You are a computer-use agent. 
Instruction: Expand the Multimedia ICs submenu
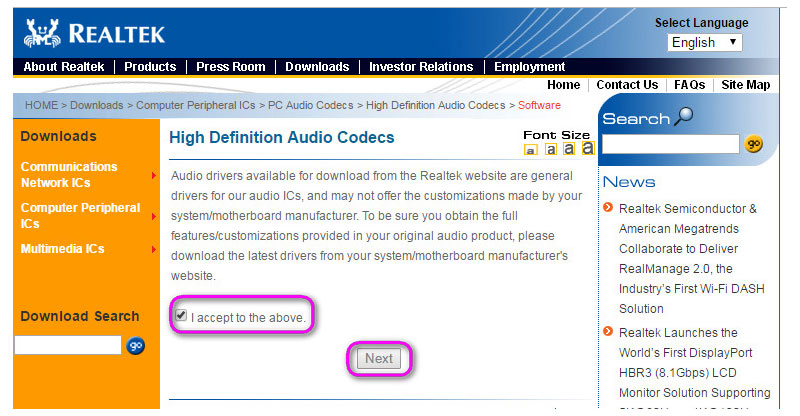pos(153,249)
